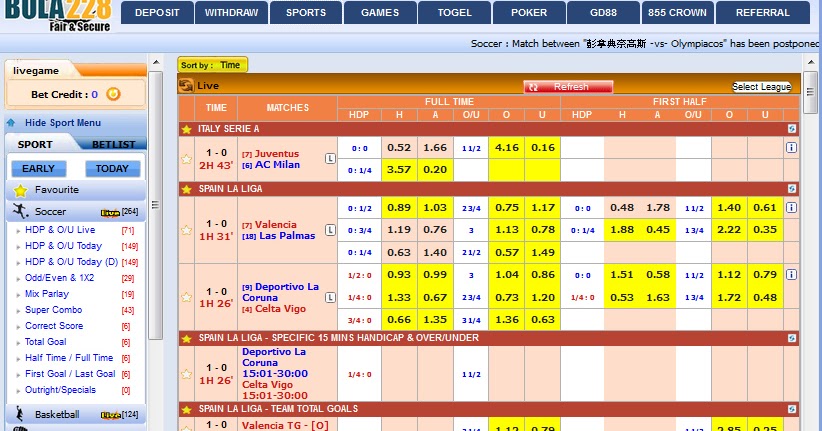Open info icon for Deportivo vs Celta Vigo
The image size is (822, 431).
[x=791, y=274]
